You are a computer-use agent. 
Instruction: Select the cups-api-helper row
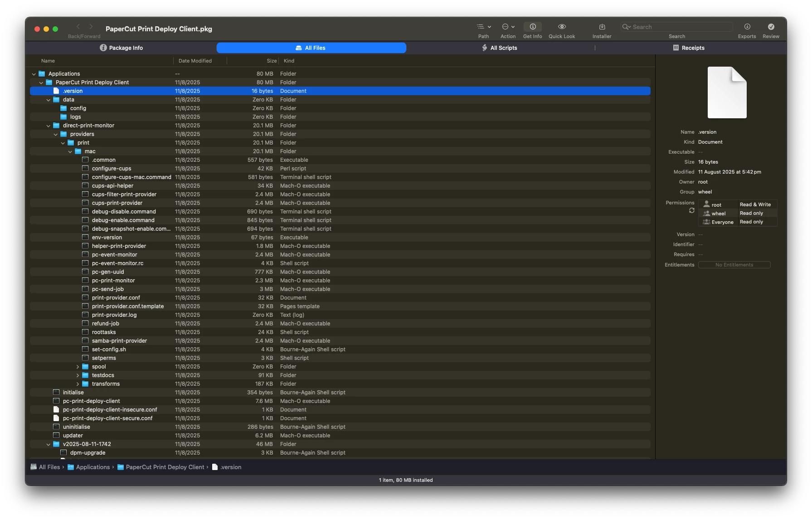(340, 185)
